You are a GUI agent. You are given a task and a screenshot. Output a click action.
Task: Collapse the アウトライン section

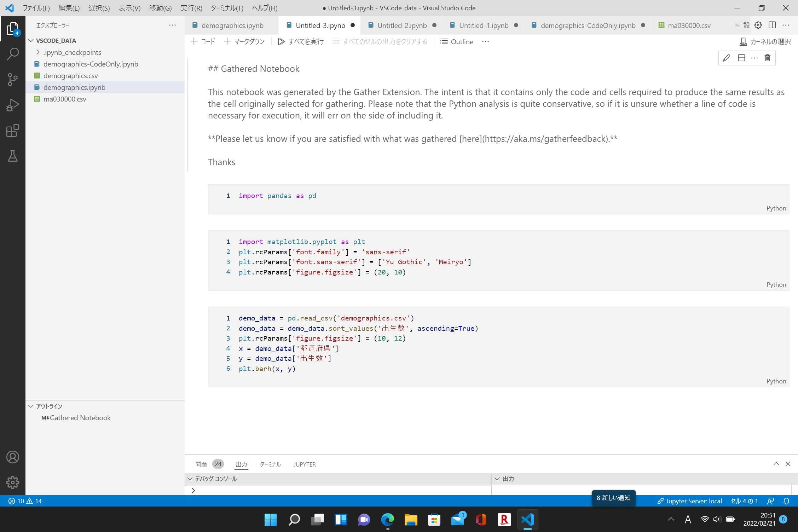tap(30, 406)
